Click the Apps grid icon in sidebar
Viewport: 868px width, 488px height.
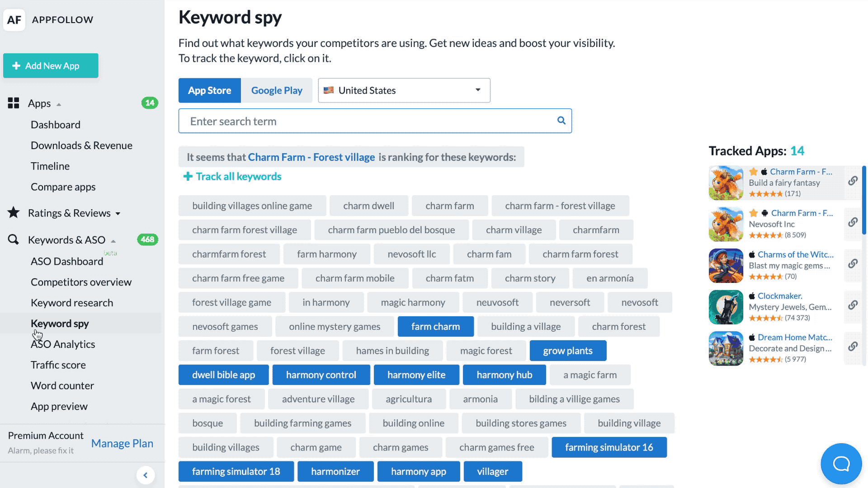point(14,103)
